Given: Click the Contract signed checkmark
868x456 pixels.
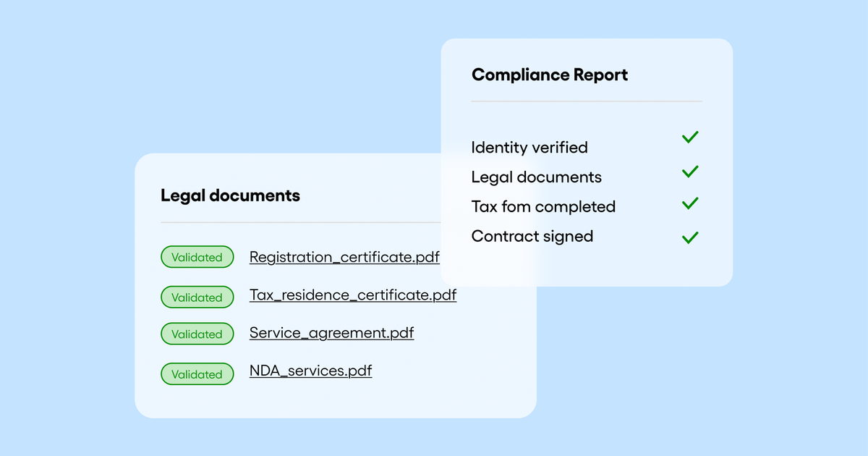Looking at the screenshot, I should (690, 237).
